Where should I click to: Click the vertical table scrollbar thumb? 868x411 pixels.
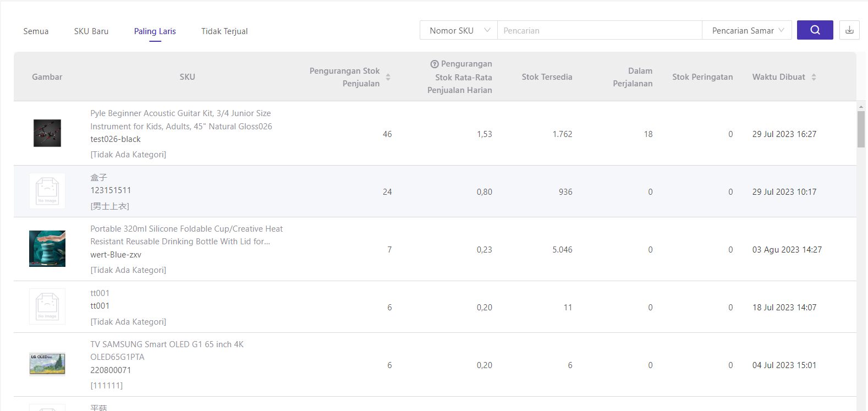click(861, 129)
